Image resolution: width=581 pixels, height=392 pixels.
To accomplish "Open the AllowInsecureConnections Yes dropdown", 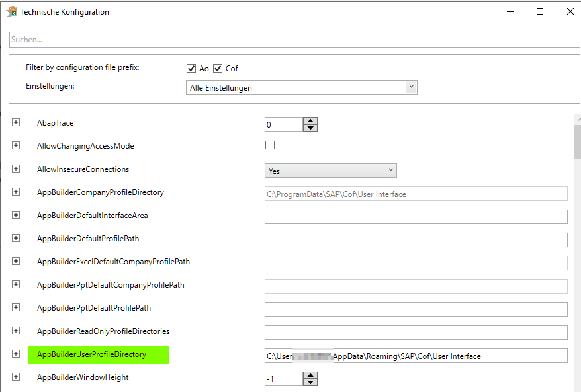I will (x=330, y=171).
